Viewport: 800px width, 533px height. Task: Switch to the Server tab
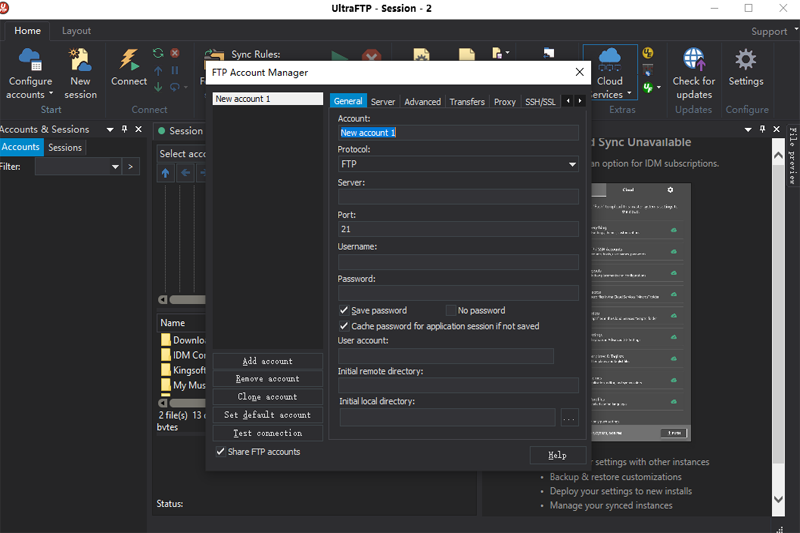[383, 102]
